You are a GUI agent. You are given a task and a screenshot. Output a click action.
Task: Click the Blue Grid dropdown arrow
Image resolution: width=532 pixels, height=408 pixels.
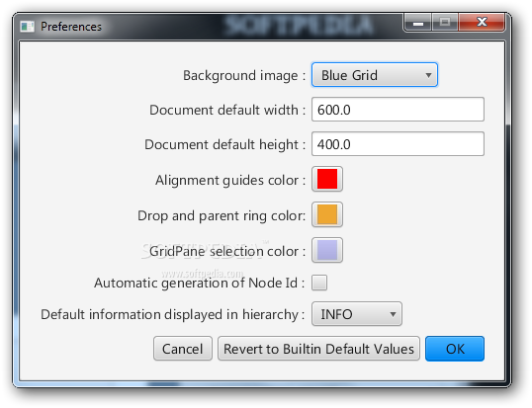click(x=428, y=75)
